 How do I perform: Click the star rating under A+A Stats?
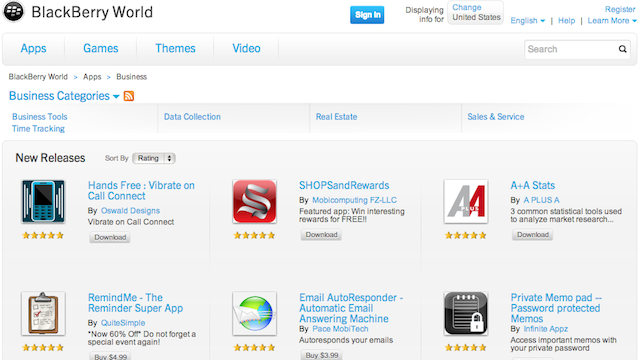tap(466, 236)
